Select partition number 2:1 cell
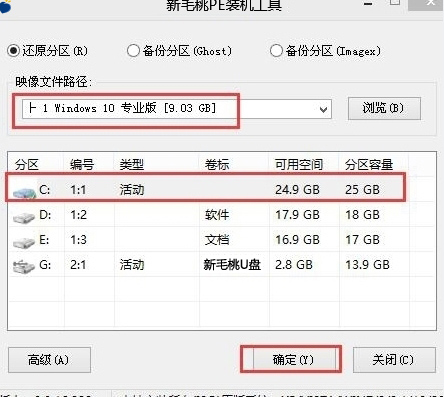 78,265
